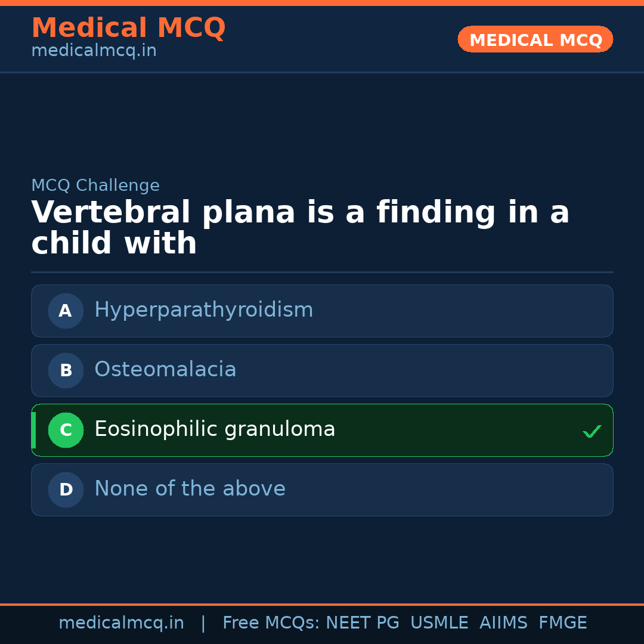
Task: Select the Eosinophilic granuloma answer text
Action: tap(215, 429)
